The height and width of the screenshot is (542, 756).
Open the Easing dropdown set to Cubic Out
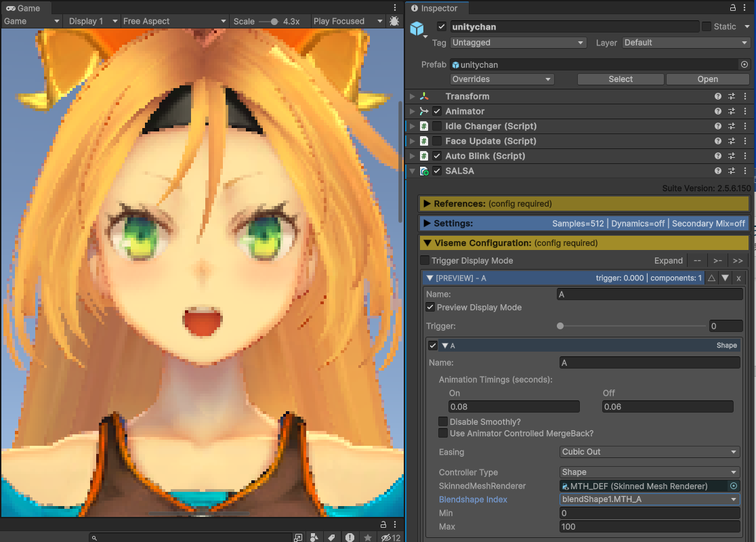tap(650, 452)
